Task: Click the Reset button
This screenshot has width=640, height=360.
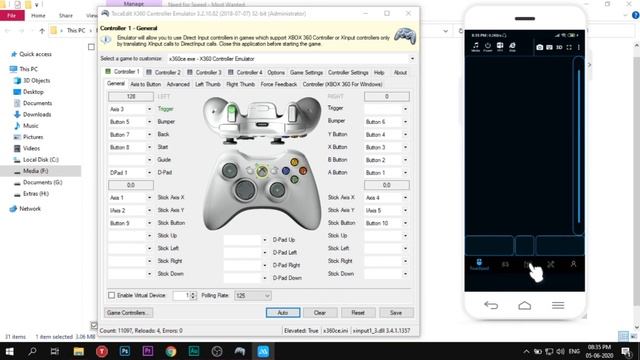Action: click(x=358, y=313)
